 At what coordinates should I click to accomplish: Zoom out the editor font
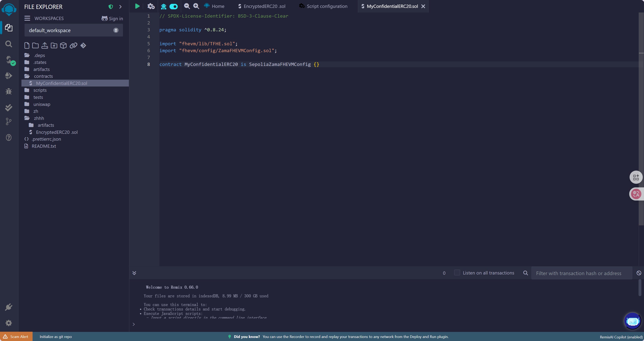click(187, 6)
